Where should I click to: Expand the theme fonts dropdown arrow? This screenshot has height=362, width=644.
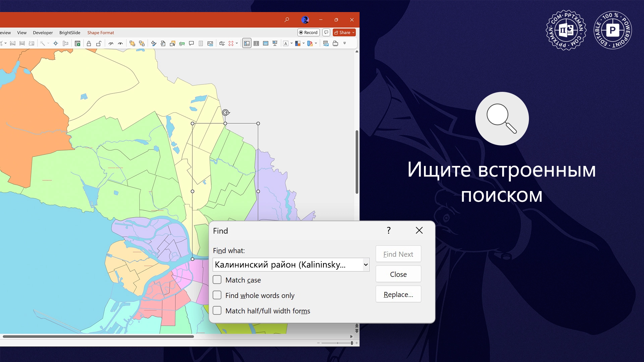(291, 43)
